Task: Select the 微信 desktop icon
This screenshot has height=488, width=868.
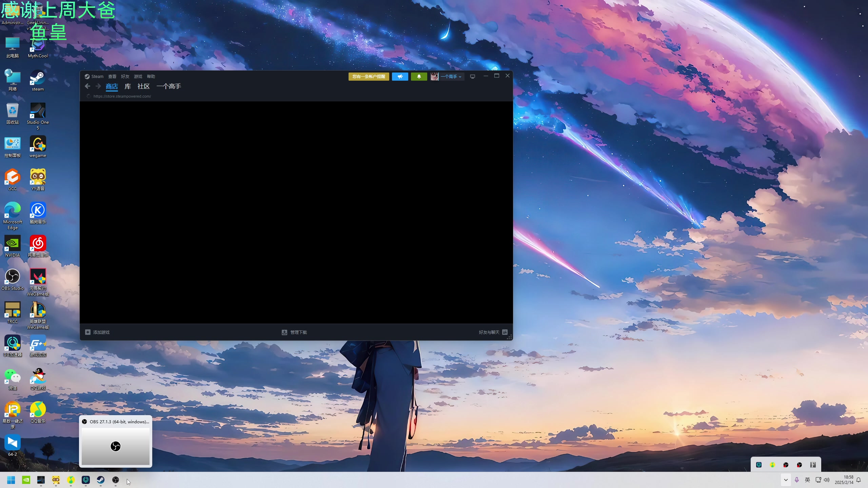Action: tap(13, 380)
